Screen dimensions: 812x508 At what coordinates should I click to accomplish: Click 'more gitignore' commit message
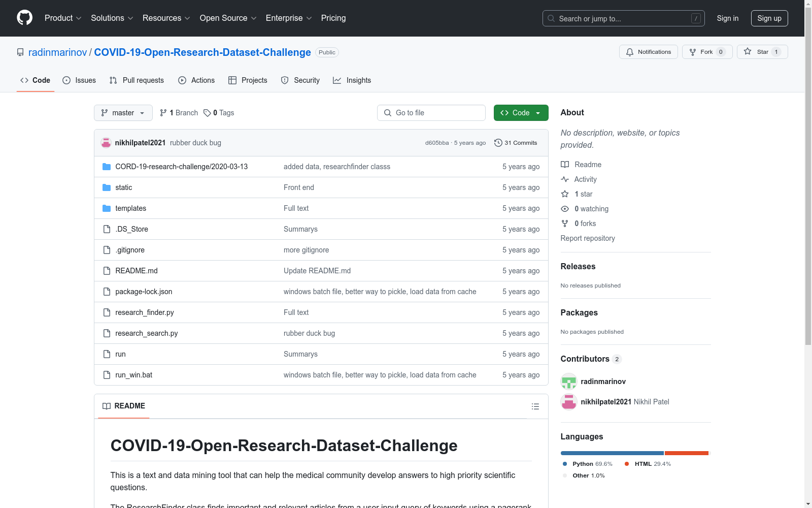[x=307, y=250]
